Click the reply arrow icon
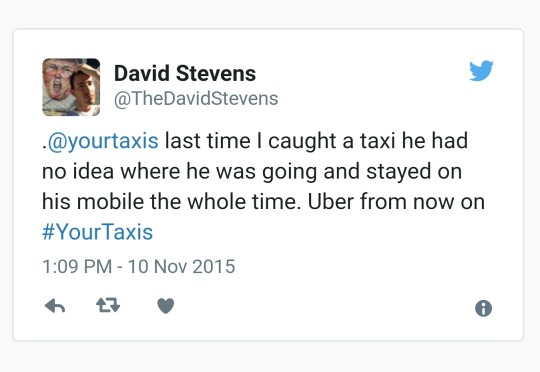The width and height of the screenshot is (540, 372). pos(55,306)
